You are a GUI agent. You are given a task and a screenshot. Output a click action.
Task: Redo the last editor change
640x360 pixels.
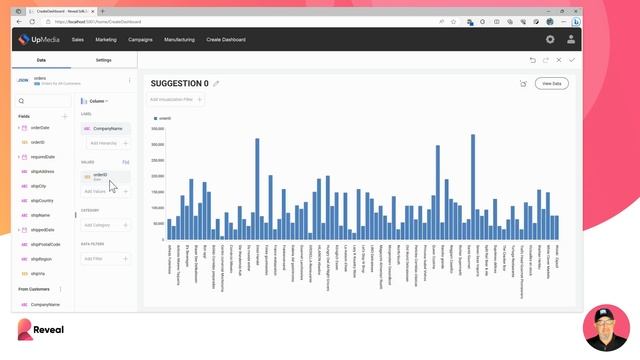(546, 60)
